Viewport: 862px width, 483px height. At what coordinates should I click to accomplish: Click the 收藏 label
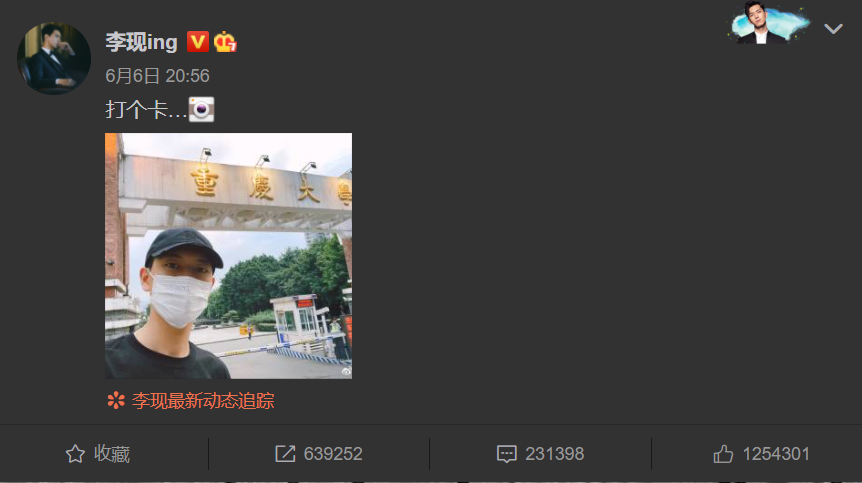(x=112, y=454)
